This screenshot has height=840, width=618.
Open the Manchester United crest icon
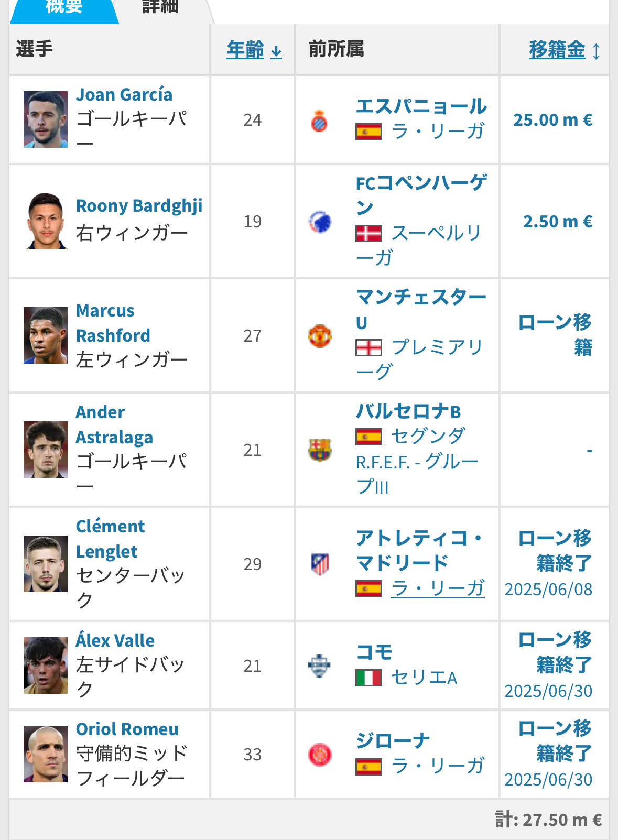319,336
